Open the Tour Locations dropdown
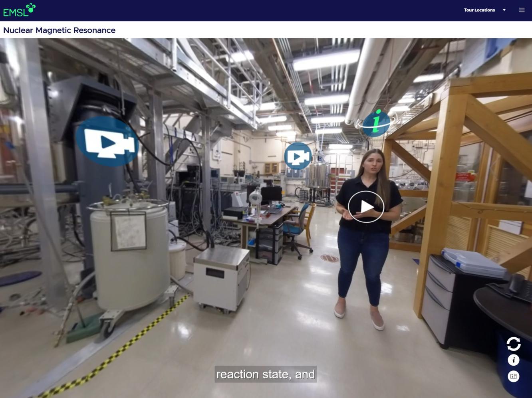Viewport: 532px width, 398px height. click(484, 10)
